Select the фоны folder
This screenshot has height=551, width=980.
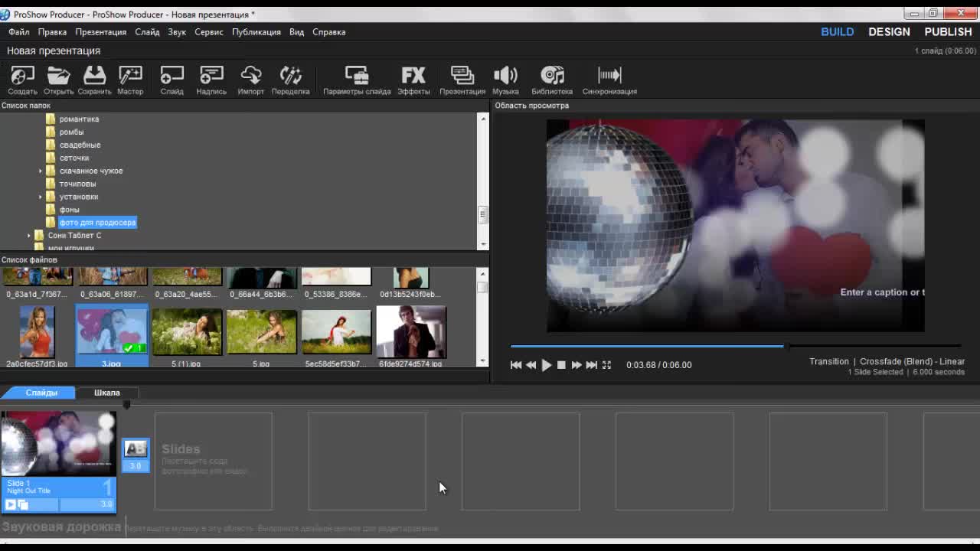point(69,210)
